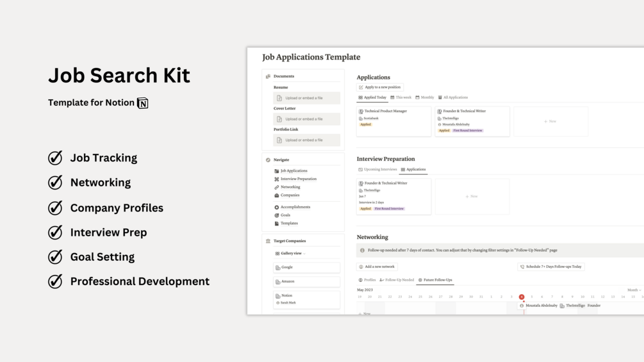Open the Amazon company card
The width and height of the screenshot is (644, 362).
pos(306,281)
